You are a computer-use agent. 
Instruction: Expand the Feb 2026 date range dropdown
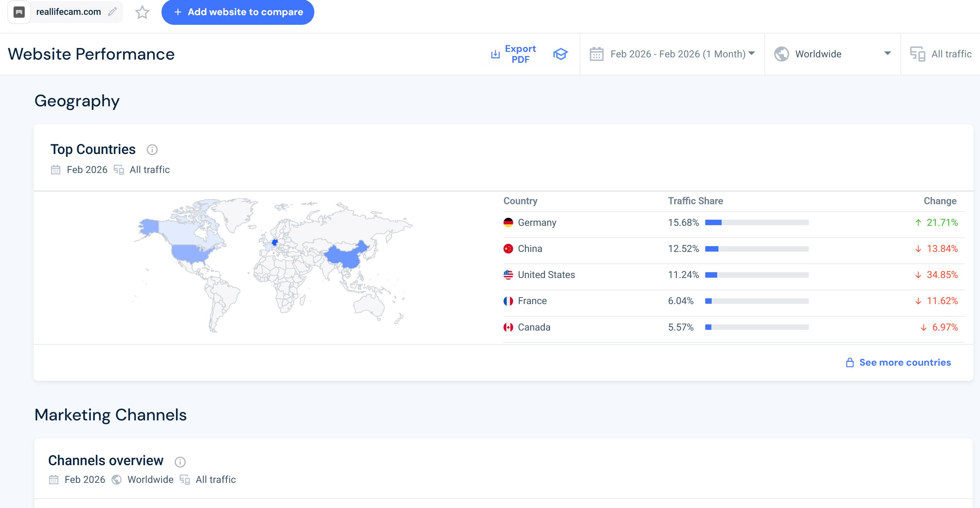pos(677,54)
